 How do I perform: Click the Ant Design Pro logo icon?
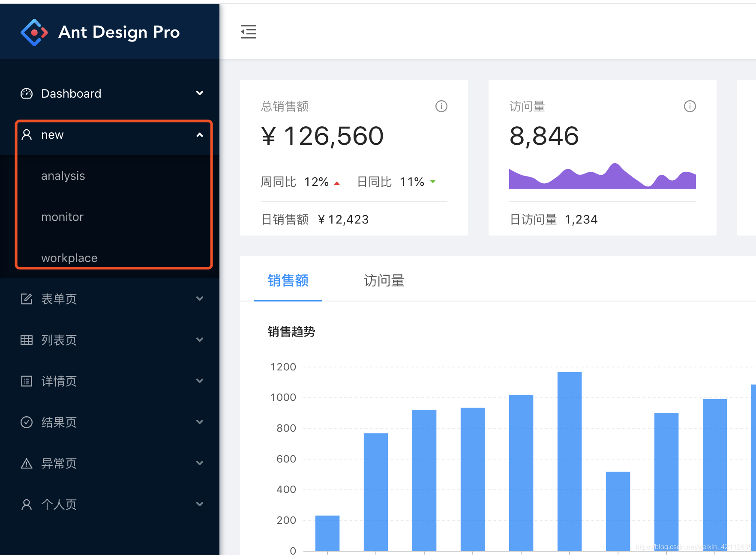[34, 32]
